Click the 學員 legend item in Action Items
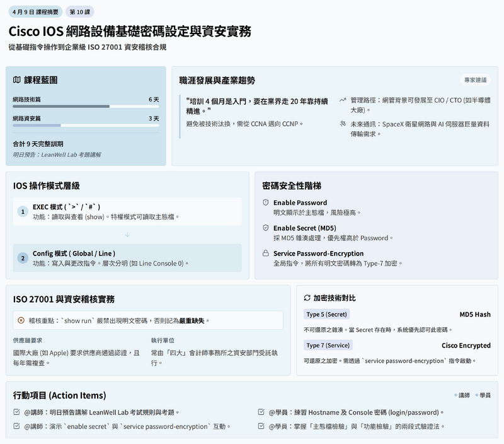504x444 pixels. pyautogui.click(x=483, y=395)
